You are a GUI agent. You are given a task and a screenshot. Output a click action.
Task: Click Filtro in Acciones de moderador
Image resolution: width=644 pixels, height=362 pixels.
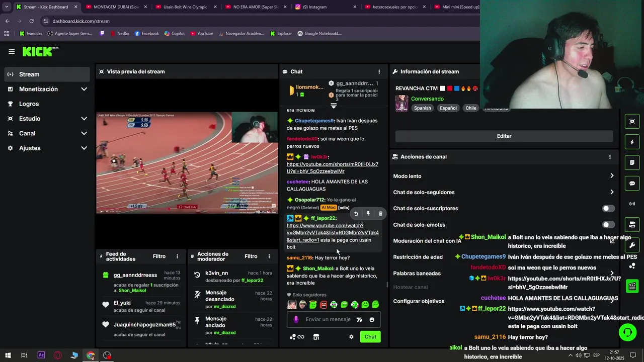click(251, 256)
